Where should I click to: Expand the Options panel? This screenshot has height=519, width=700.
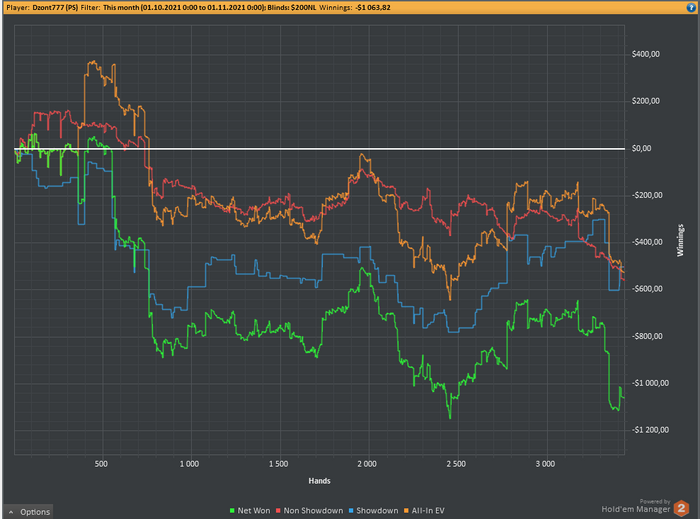[29, 511]
